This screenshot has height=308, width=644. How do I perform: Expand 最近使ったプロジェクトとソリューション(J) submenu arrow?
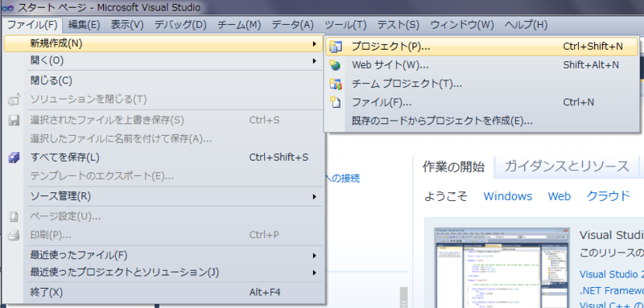pos(314,273)
